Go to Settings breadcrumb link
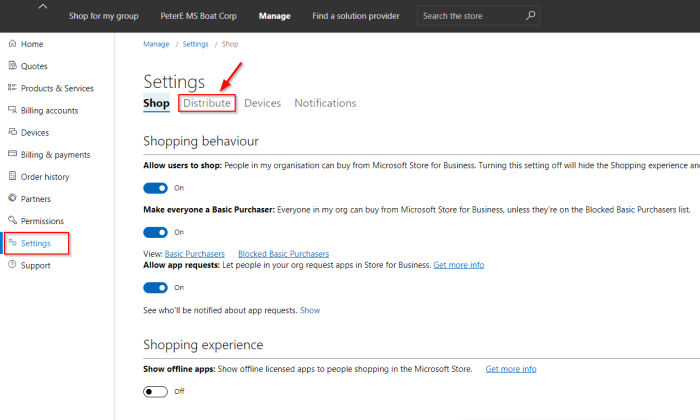Viewport: 700px width, 420px height. click(195, 45)
